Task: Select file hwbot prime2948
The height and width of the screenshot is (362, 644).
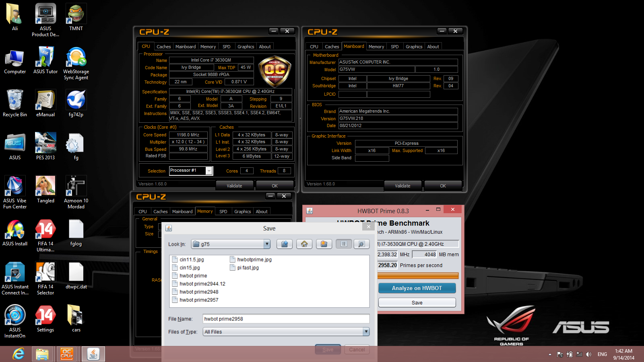Action: (195, 292)
